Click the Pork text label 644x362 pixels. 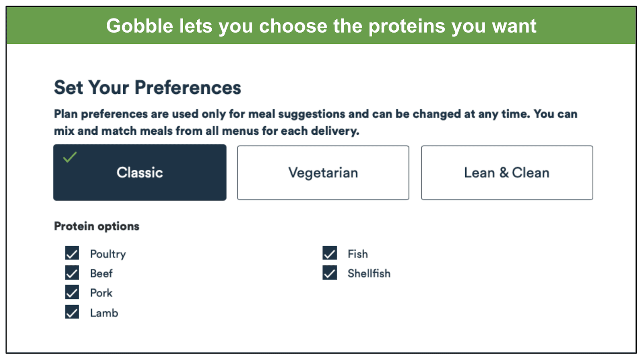click(x=101, y=293)
